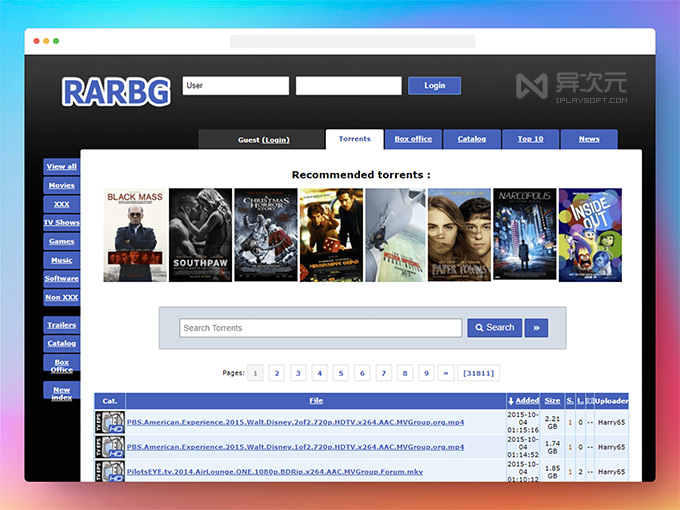The width and height of the screenshot is (680, 510).
Task: Click the Guest Login link
Action: pyautogui.click(x=276, y=140)
